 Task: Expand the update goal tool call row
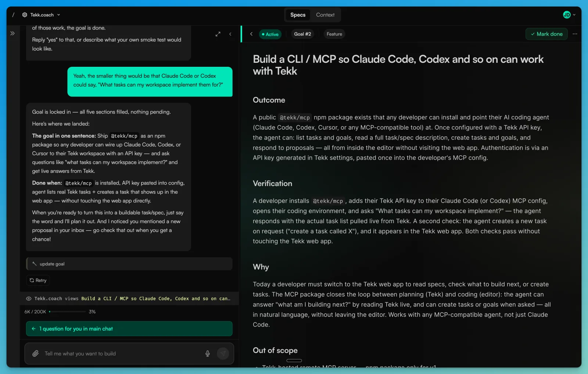129,264
